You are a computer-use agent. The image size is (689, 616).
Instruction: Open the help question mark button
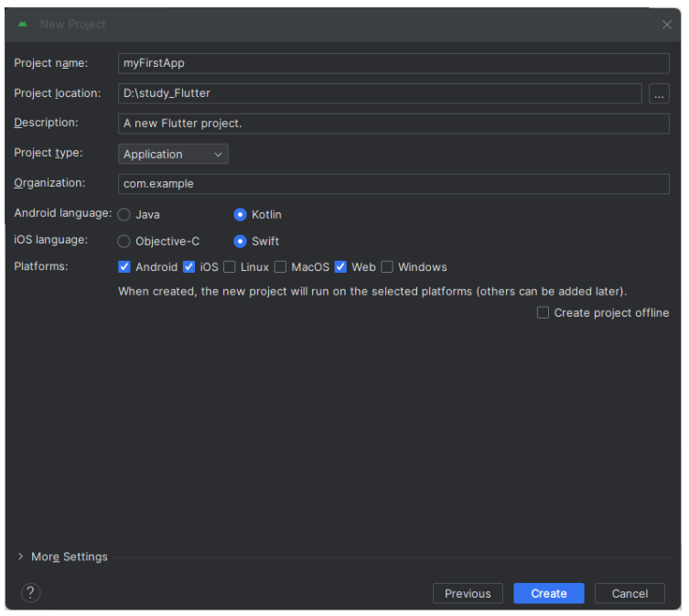[x=31, y=593]
